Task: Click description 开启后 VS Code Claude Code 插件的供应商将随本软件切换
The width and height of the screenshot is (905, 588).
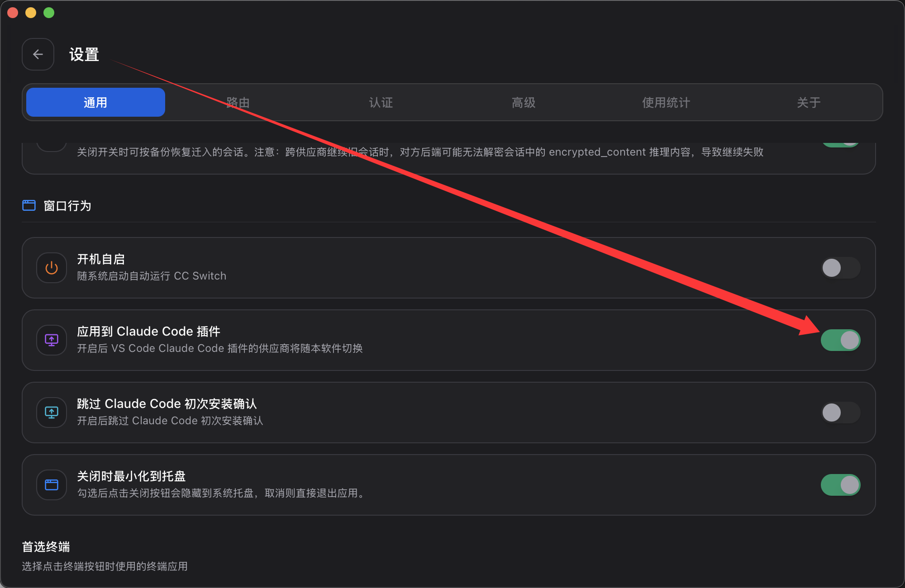Action: [220, 348]
